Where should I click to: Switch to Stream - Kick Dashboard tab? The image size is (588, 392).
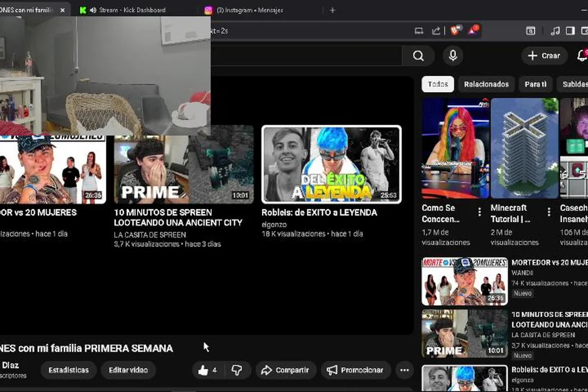click(132, 10)
